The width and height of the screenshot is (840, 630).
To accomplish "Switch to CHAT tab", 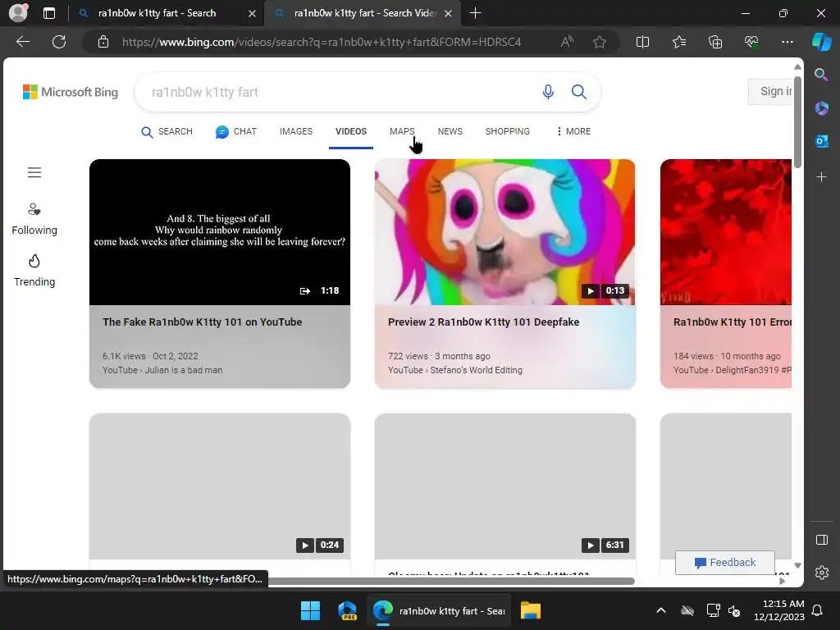I will point(236,131).
